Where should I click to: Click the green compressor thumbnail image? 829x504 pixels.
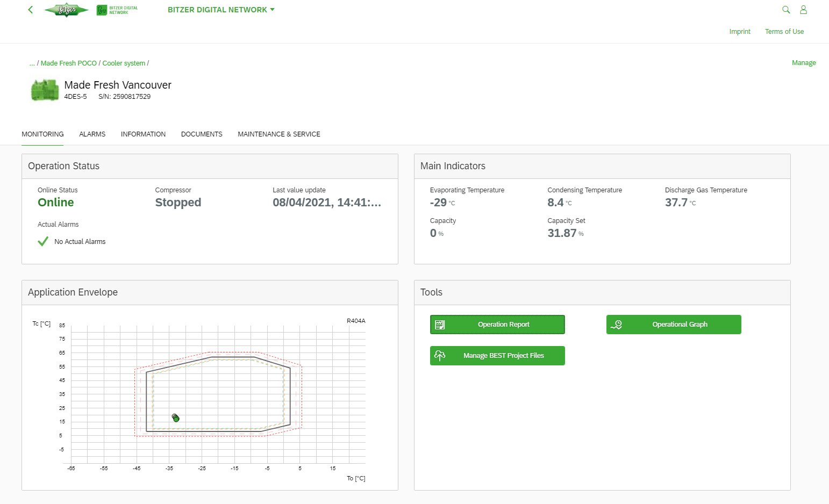(x=45, y=90)
